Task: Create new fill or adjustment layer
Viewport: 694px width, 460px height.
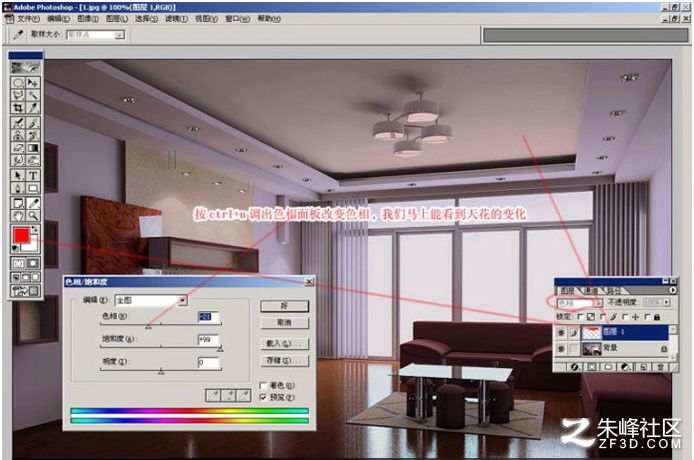Action: (625, 367)
